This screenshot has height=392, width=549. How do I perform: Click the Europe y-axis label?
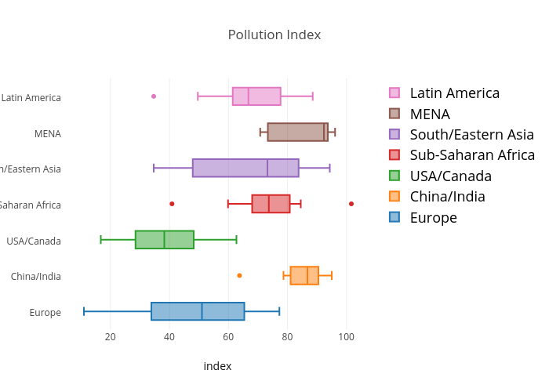(x=45, y=313)
